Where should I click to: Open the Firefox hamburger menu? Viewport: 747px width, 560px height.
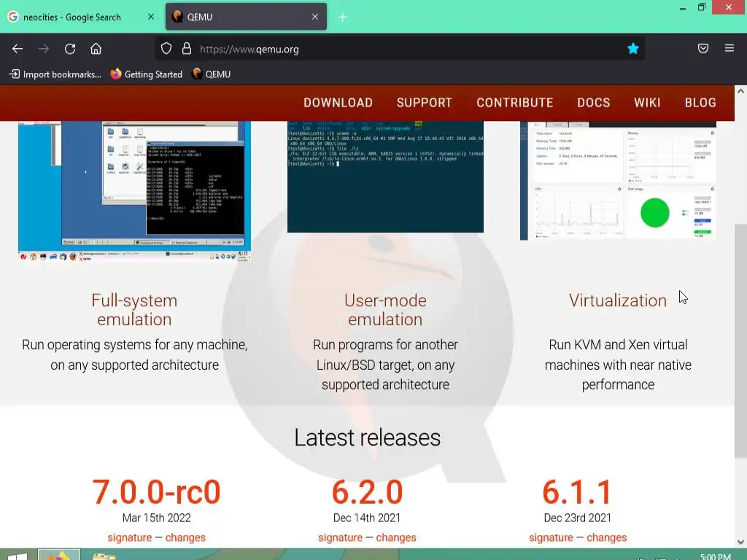pos(729,48)
